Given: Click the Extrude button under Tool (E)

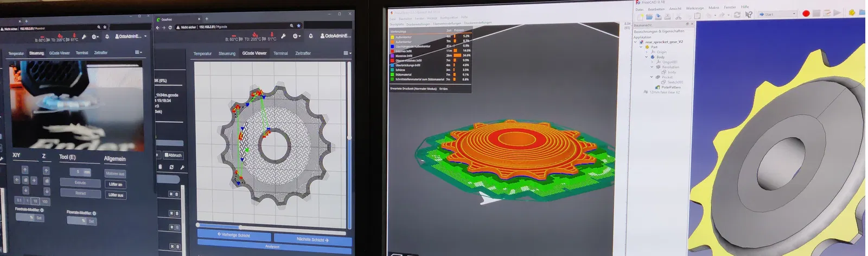Looking at the screenshot, I should [x=80, y=183].
